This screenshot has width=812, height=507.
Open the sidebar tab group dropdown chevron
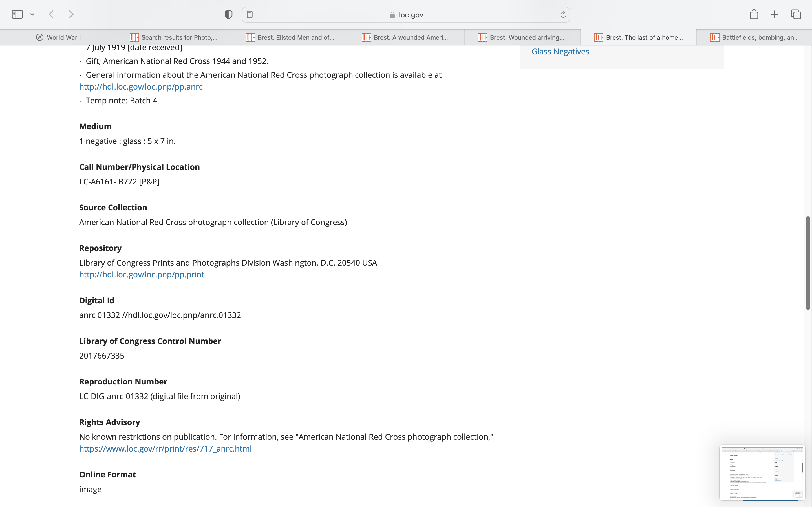click(x=32, y=14)
